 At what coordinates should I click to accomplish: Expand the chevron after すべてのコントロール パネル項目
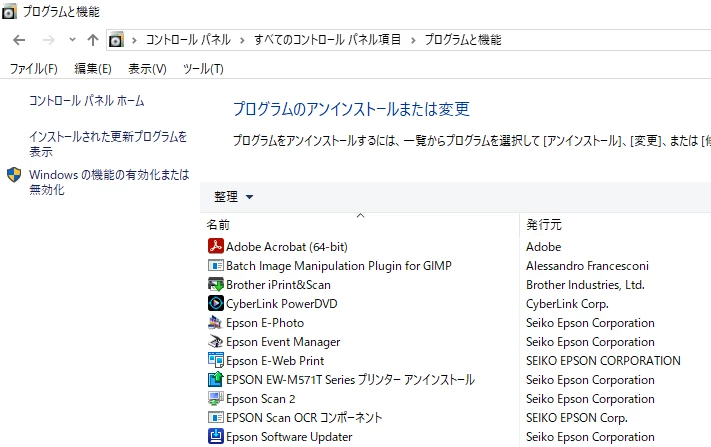[413, 40]
